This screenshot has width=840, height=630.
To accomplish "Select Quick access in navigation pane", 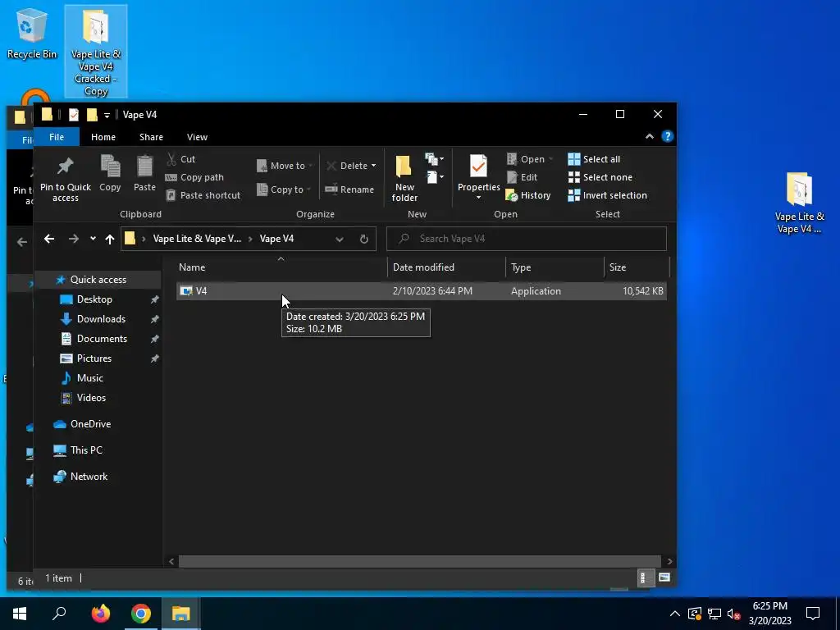I will click(98, 280).
